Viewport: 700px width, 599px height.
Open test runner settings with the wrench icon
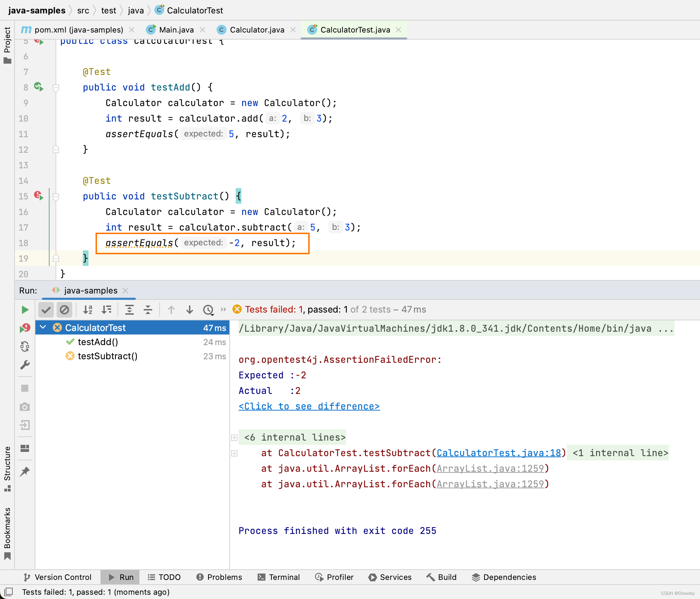pyautogui.click(x=25, y=365)
